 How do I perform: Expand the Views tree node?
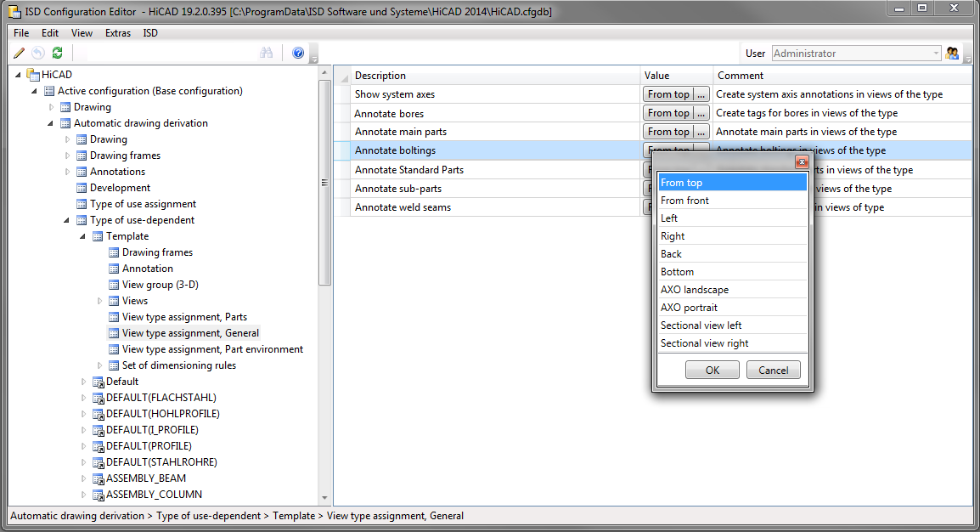click(99, 301)
